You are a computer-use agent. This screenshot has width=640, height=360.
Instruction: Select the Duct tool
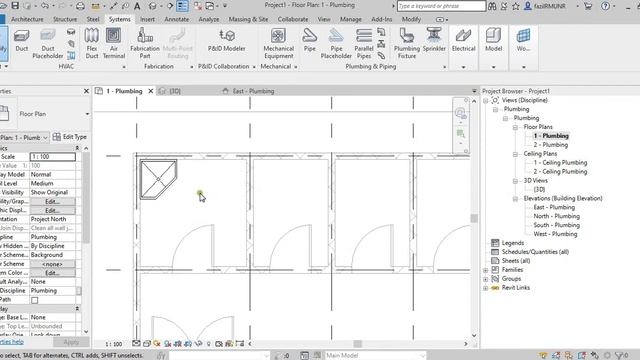21,41
